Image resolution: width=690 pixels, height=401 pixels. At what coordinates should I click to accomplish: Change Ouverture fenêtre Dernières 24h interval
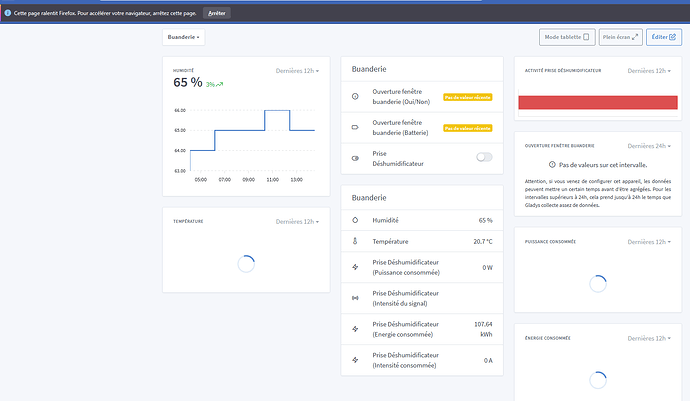pos(648,145)
